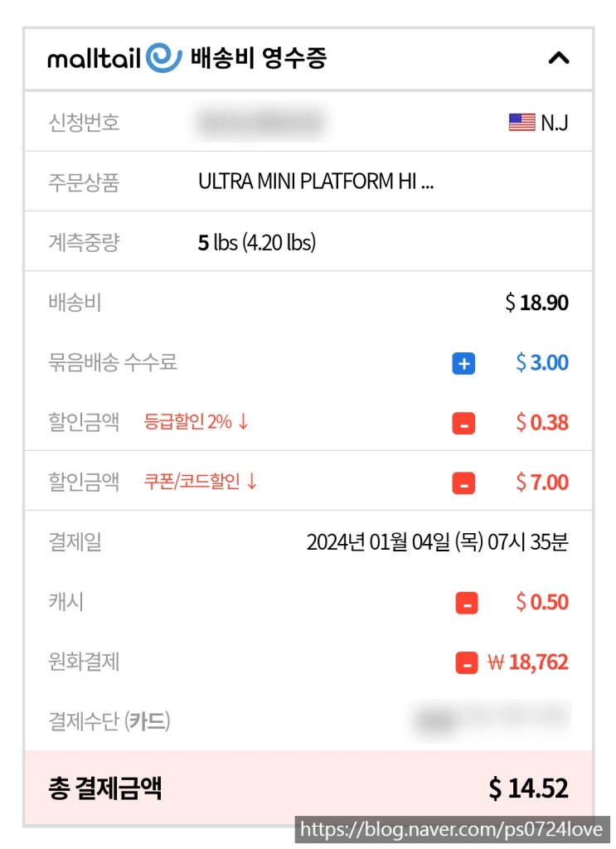Click the red minus icon for 2% grade discount
The width and height of the screenshot is (616, 849).
coord(463,423)
